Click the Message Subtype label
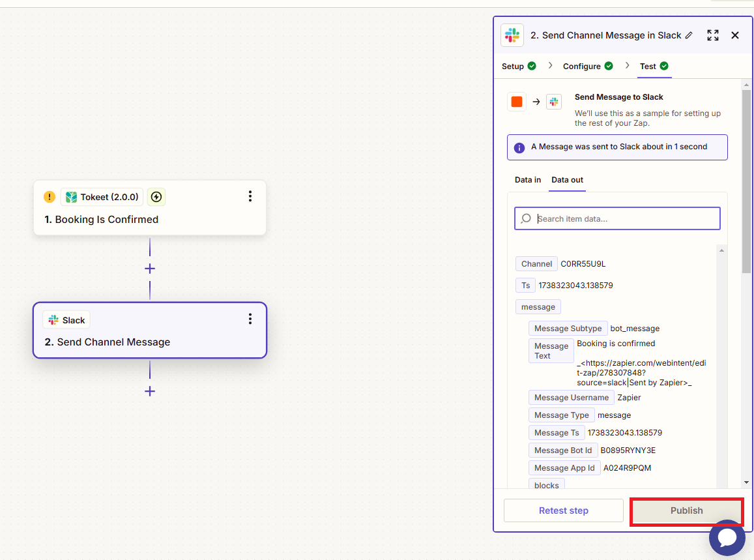754x560 pixels. (568, 328)
